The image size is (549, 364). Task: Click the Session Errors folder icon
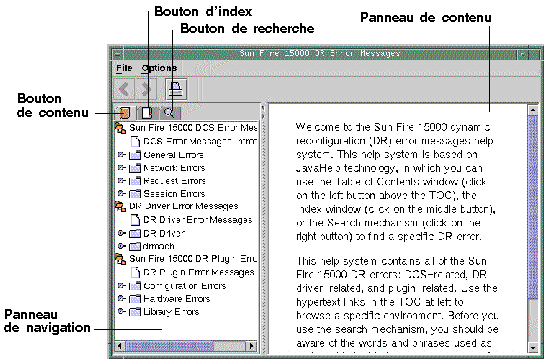135,194
